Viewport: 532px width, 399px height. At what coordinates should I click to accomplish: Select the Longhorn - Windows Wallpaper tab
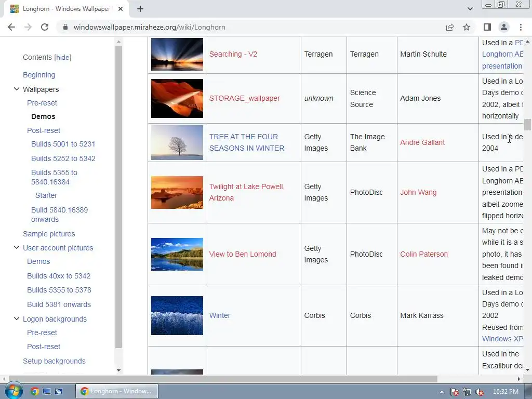(66, 9)
